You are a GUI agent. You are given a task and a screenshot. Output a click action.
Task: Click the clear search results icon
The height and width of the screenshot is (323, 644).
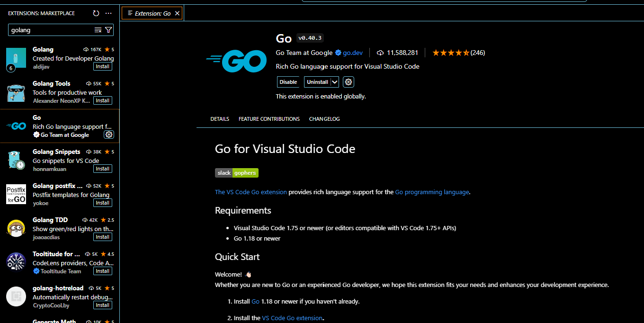(98, 30)
